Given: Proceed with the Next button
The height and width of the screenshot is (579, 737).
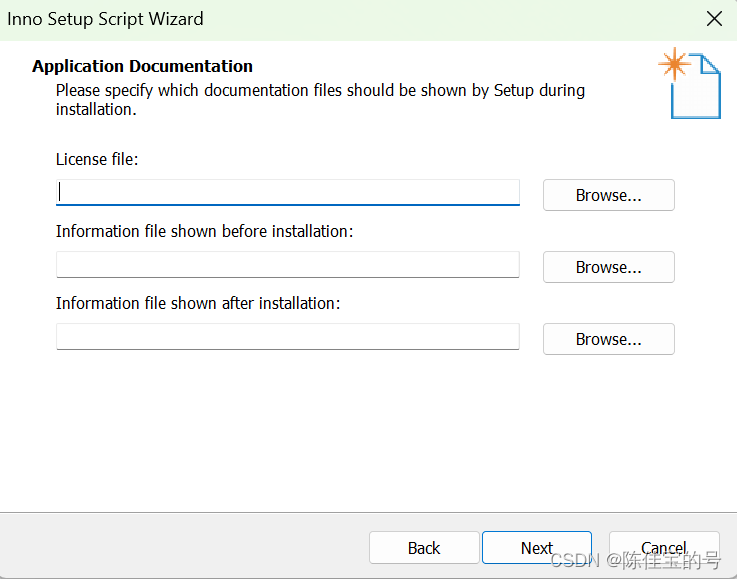Looking at the screenshot, I should tap(537, 548).
